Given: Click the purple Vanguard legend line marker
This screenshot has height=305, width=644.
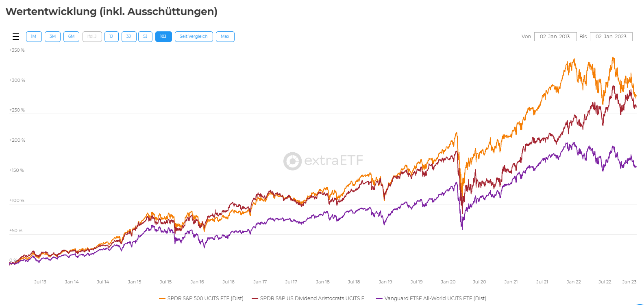Looking at the screenshot, I should tap(379, 298).
